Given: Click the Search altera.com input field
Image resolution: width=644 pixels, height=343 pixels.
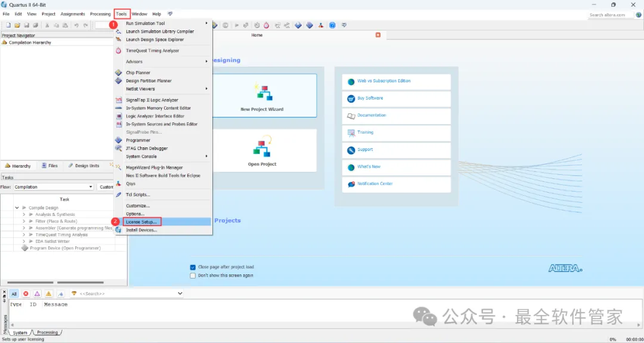Looking at the screenshot, I should [611, 15].
